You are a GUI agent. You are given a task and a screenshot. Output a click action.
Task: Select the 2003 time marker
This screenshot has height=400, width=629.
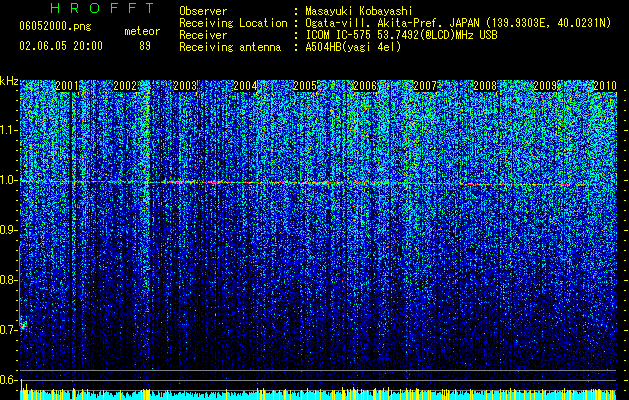point(185,86)
